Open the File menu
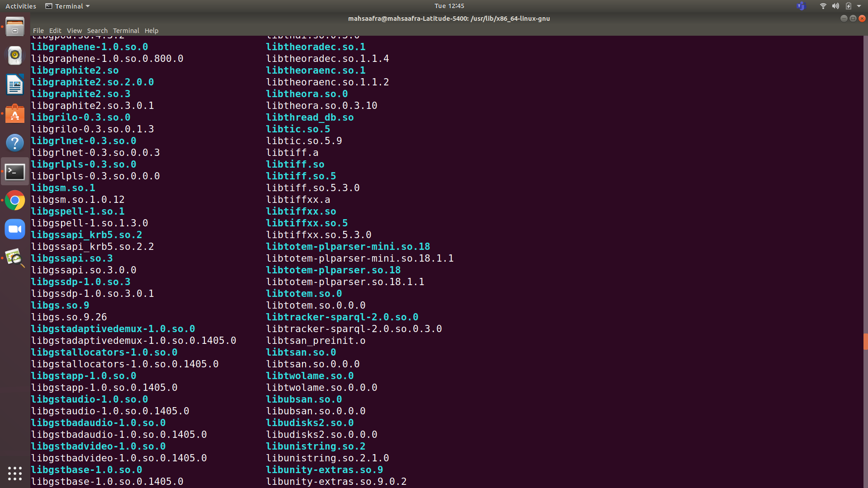 [x=38, y=31]
